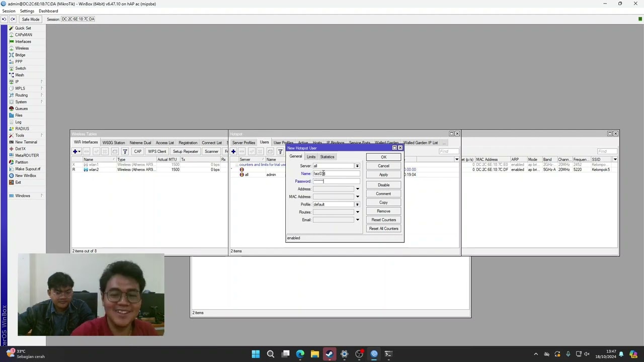Click the add plus icon in Hotspot window
This screenshot has width=644, height=362.
(x=233, y=151)
